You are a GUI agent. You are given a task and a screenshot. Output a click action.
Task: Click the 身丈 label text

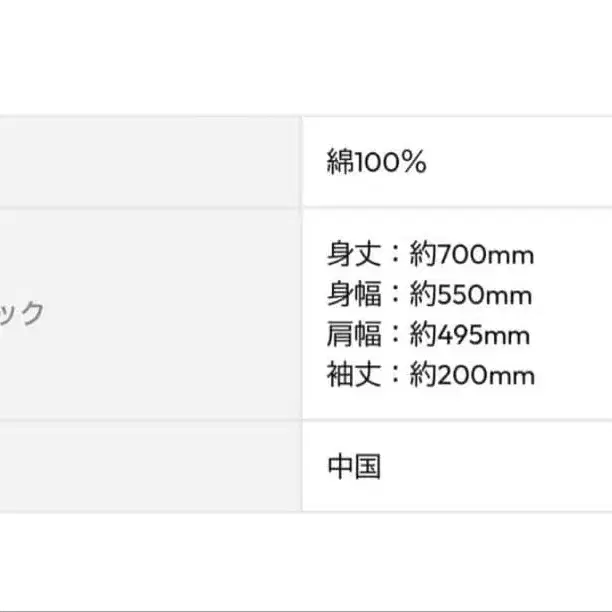[354, 254]
